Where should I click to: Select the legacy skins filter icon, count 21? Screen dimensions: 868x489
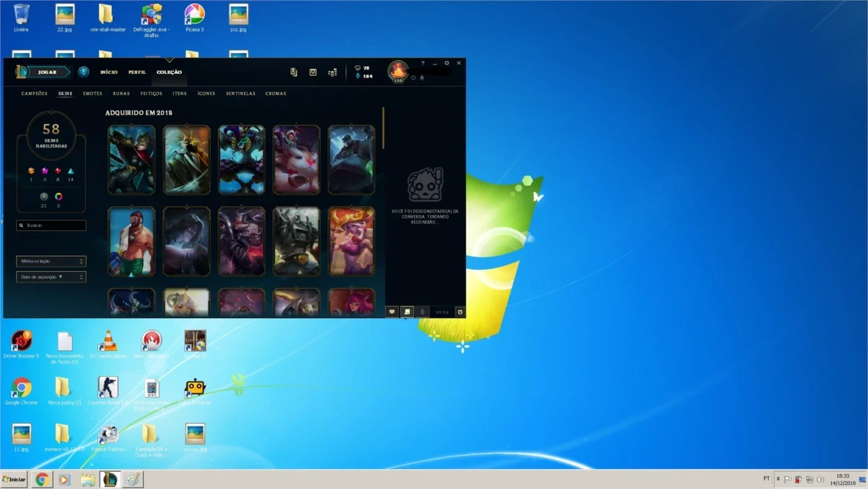[44, 197]
